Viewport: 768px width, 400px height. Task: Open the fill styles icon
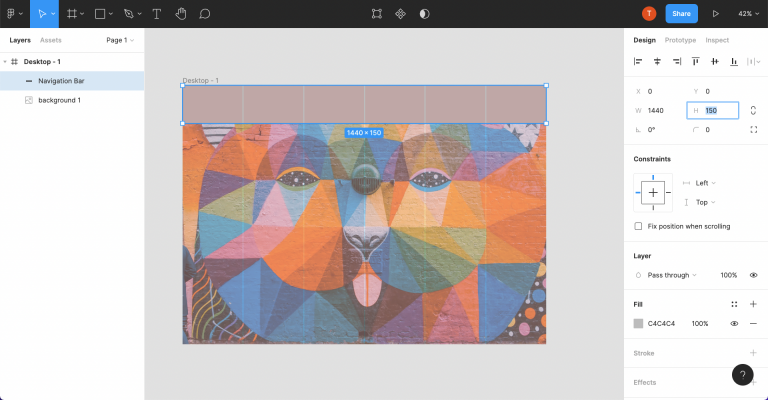[x=734, y=304]
